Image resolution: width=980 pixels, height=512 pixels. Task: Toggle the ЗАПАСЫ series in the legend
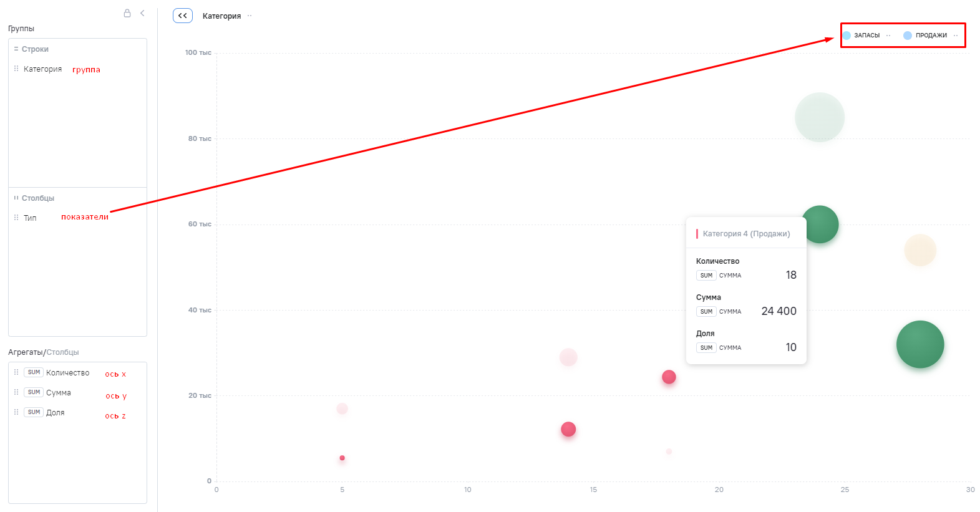click(866, 36)
